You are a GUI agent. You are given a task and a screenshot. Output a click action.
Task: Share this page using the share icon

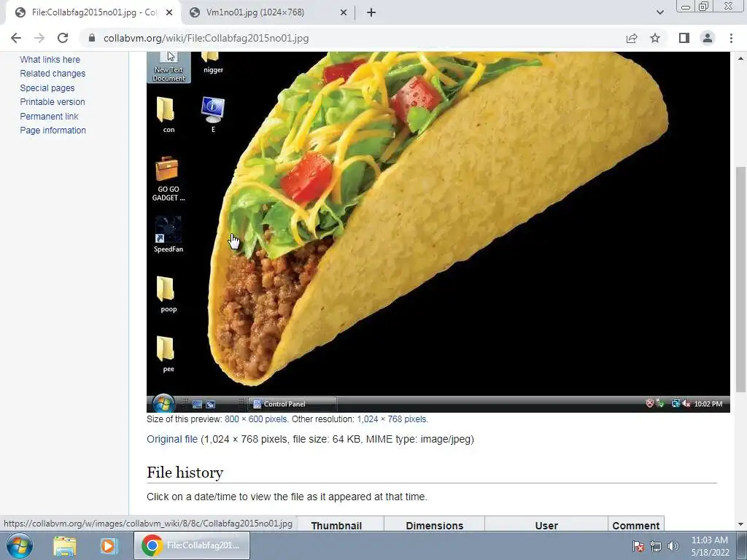[x=632, y=38]
